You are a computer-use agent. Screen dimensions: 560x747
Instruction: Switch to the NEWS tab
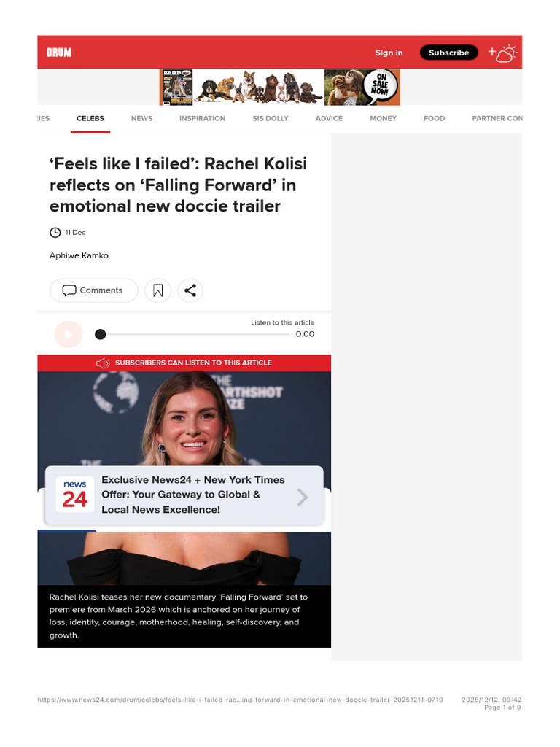click(x=142, y=118)
